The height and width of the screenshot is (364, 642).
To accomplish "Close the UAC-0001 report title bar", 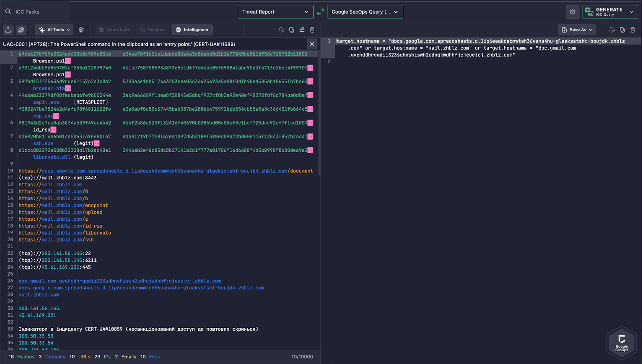I will click(312, 44).
